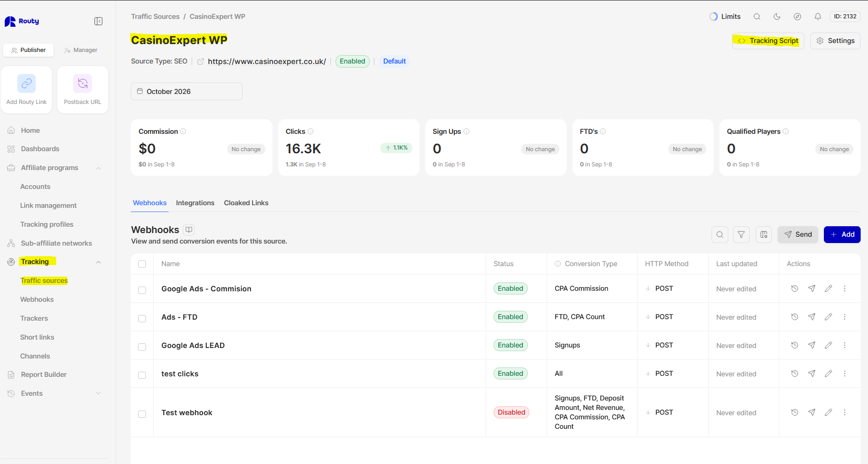The image size is (868, 464).
Task: Check the Google Ads - Commision row checkbox
Action: (x=142, y=290)
